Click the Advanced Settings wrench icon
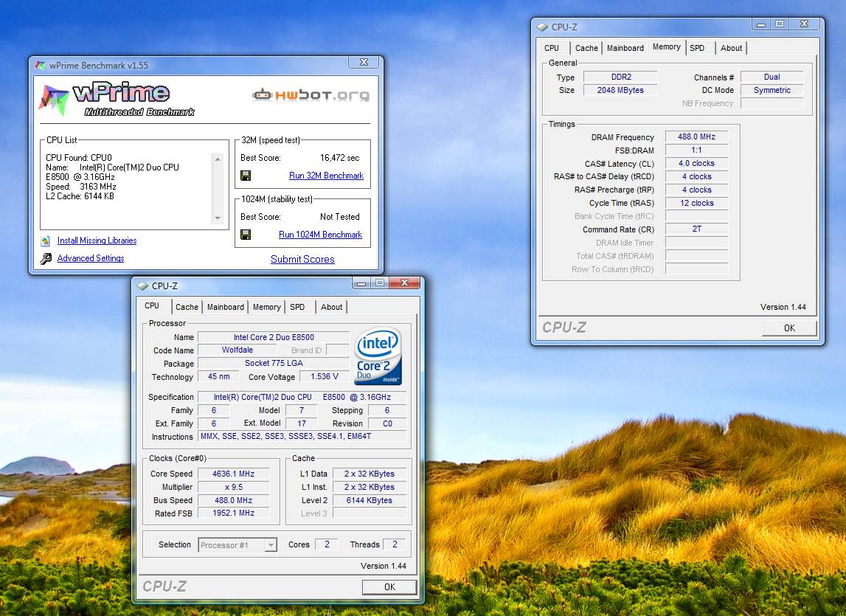This screenshot has height=616, width=846. click(46, 259)
